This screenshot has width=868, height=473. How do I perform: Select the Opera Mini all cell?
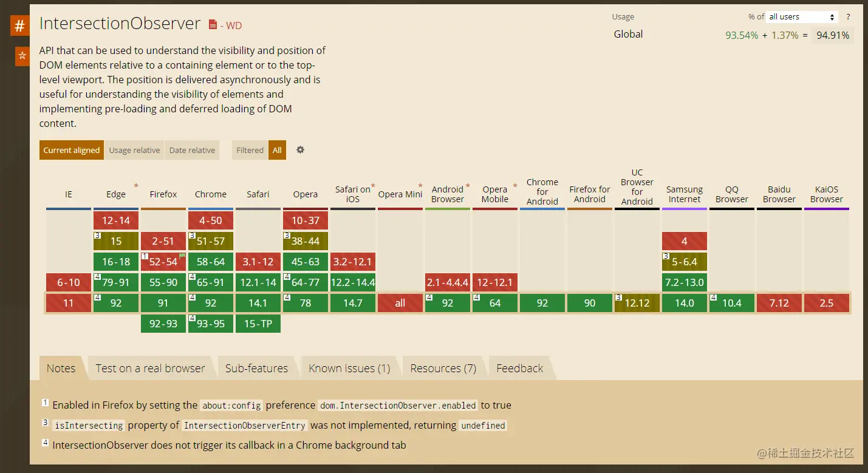click(x=400, y=303)
